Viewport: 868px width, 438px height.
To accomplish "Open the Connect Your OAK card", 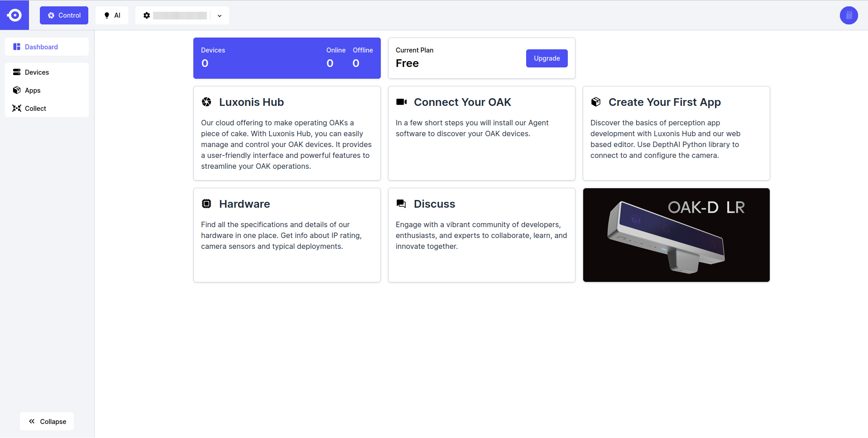I will coord(482,133).
